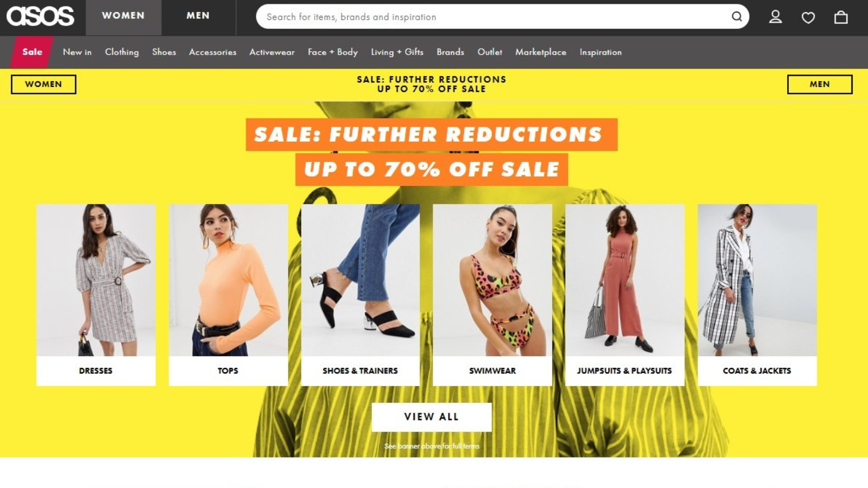Click the outlined WOMEN sale button
868x488 pixels.
pyautogui.click(x=43, y=84)
